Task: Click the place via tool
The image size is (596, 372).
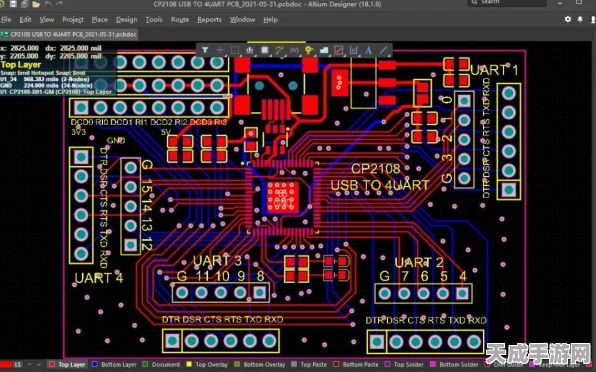Action: pos(309,50)
